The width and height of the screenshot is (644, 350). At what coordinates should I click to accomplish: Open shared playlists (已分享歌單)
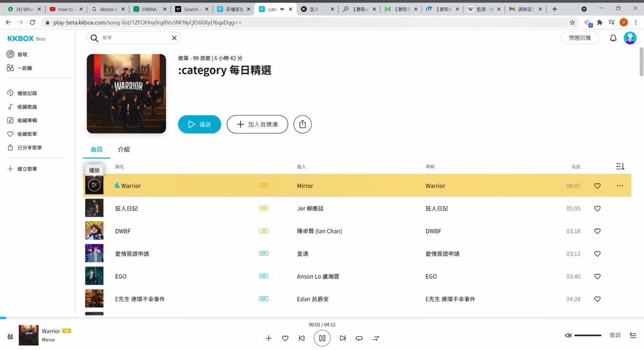24,148
